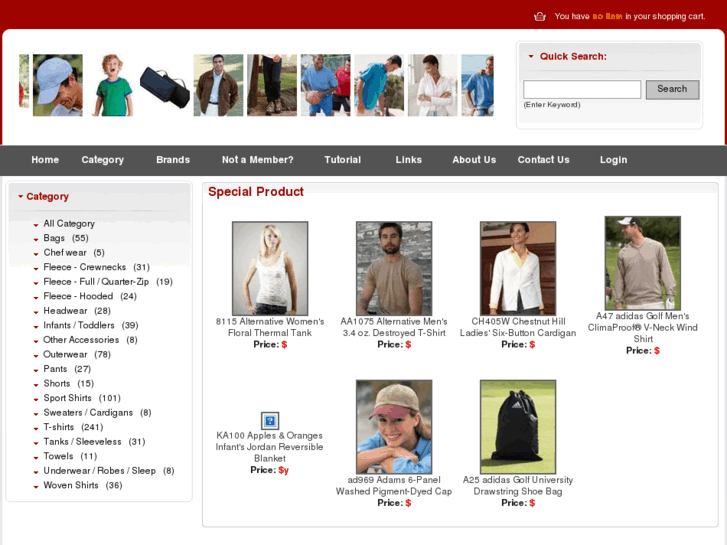
Task: Open the adidas Drawstring Shoe Bag photo
Action: (x=518, y=427)
